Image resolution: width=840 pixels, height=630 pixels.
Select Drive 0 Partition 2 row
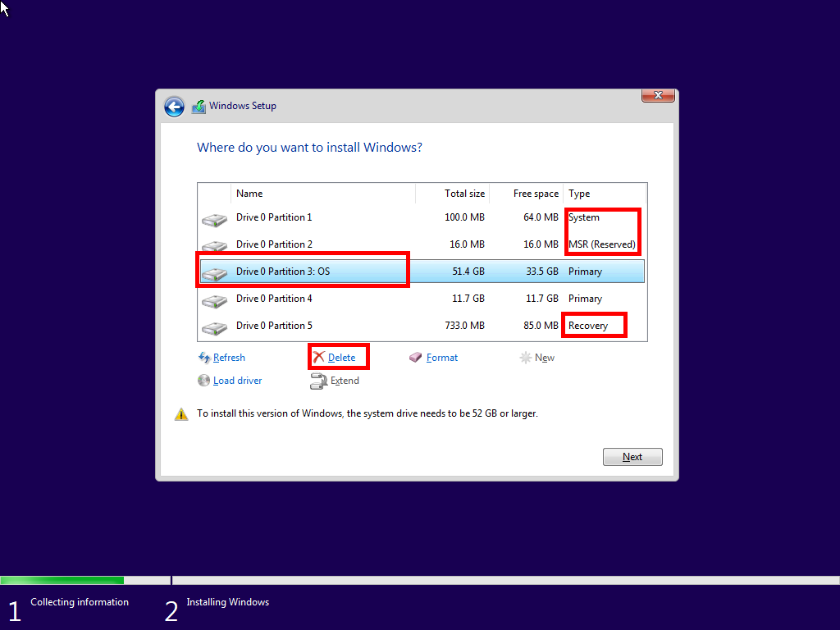[422, 244]
